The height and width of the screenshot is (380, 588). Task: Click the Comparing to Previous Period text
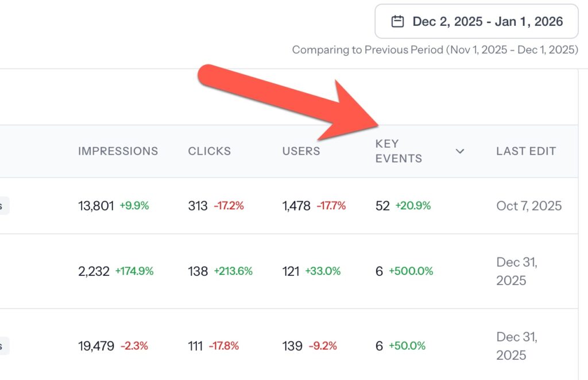coord(435,50)
